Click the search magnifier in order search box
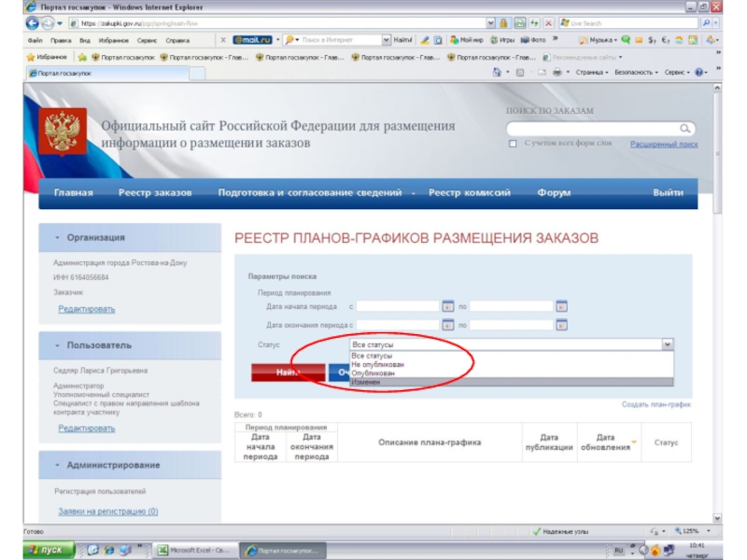747x560 pixels. pyautogui.click(x=685, y=129)
